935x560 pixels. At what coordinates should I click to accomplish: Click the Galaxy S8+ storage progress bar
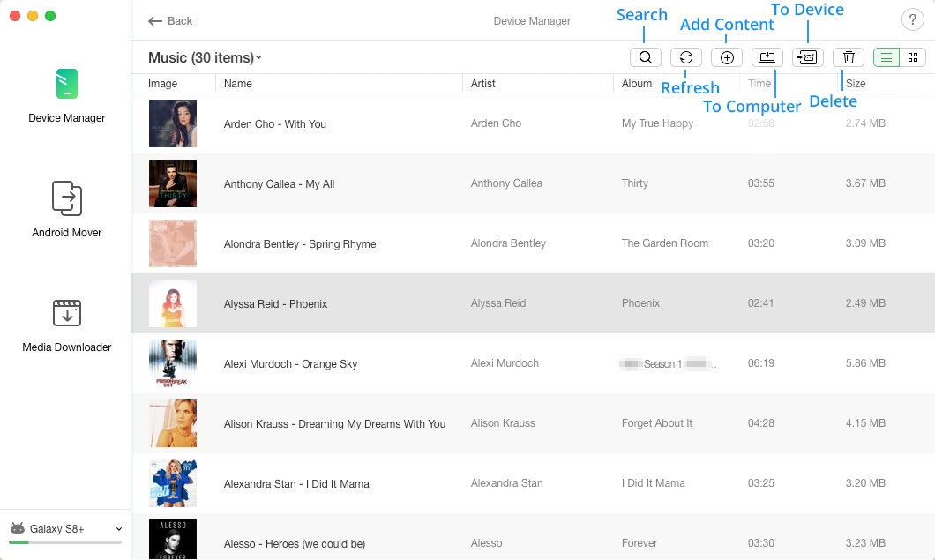tap(65, 542)
